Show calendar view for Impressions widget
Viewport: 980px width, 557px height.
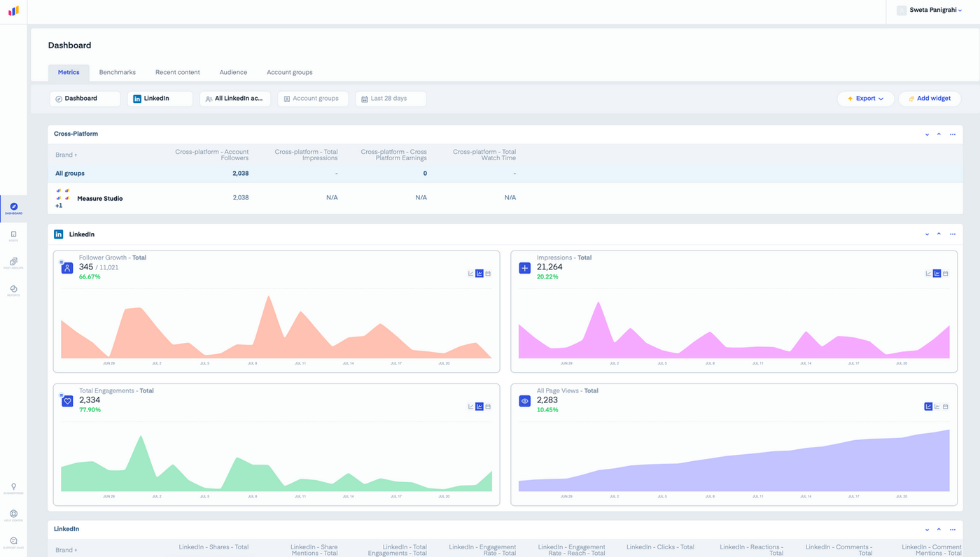(x=946, y=274)
